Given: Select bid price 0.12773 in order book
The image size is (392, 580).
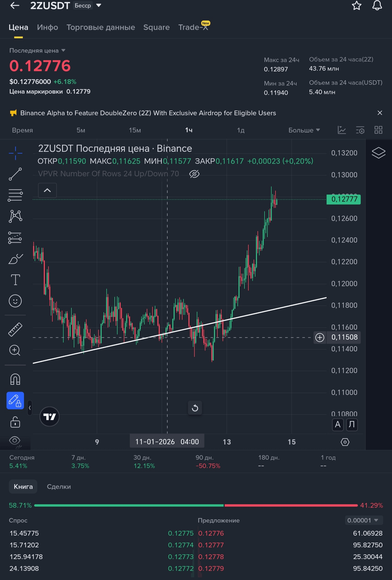Looking at the screenshot, I should 181,557.
